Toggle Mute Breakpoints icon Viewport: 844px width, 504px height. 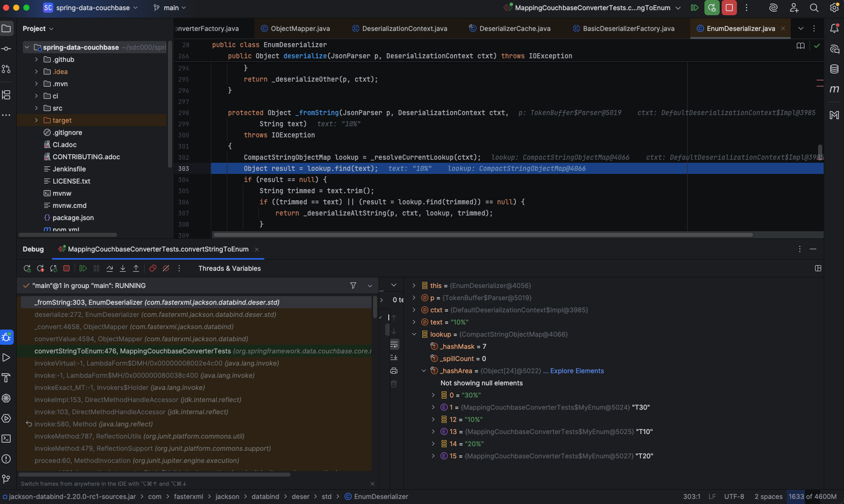[166, 268]
